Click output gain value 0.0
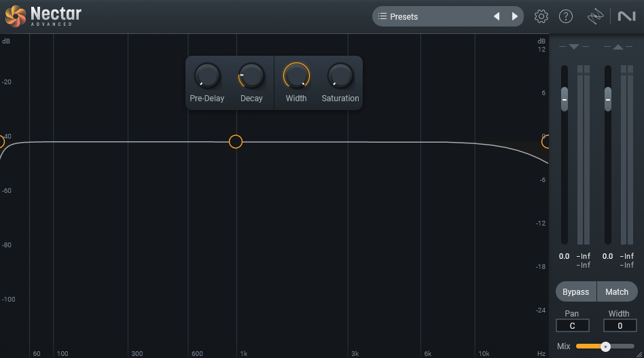The image size is (644, 358). tap(608, 256)
